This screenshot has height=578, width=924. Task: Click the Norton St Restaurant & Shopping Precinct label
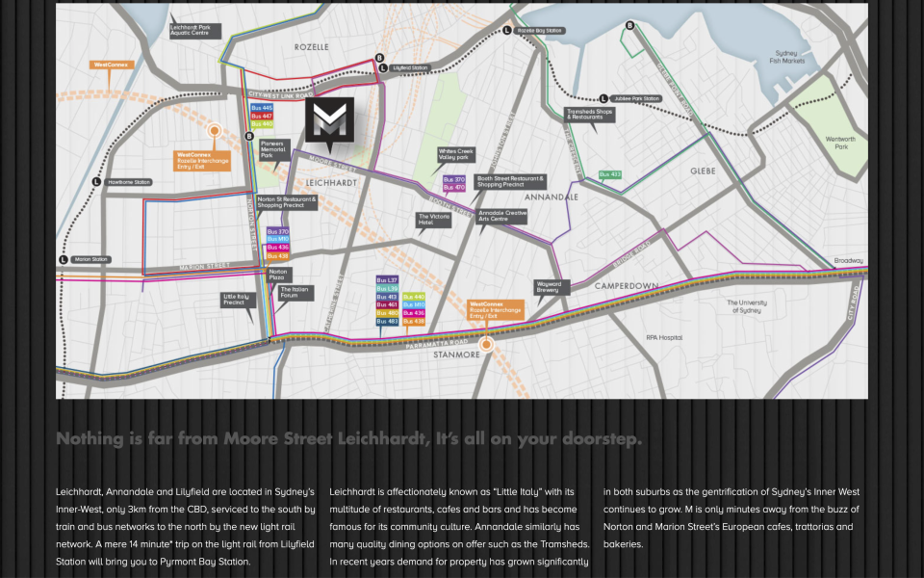(287, 203)
